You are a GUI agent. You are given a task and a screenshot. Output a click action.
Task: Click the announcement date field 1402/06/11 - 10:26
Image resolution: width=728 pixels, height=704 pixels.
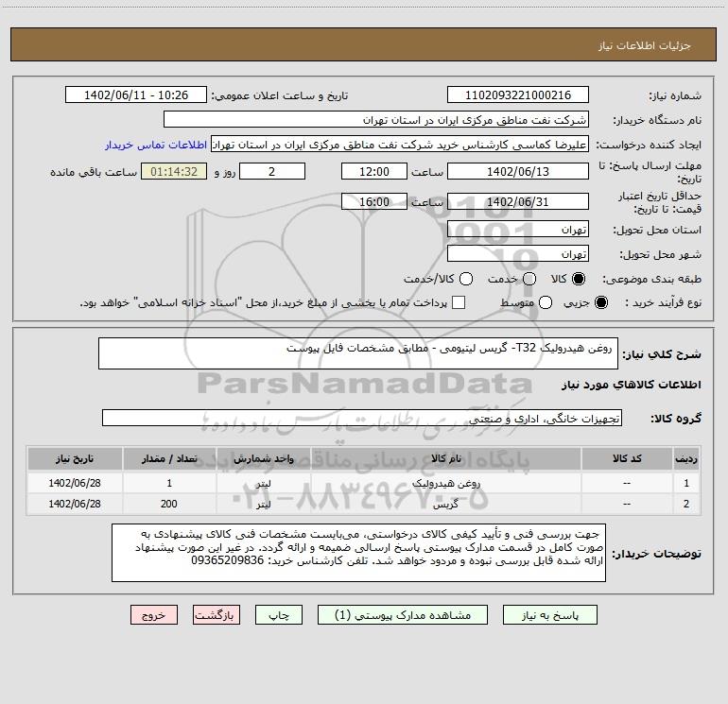[x=136, y=95]
